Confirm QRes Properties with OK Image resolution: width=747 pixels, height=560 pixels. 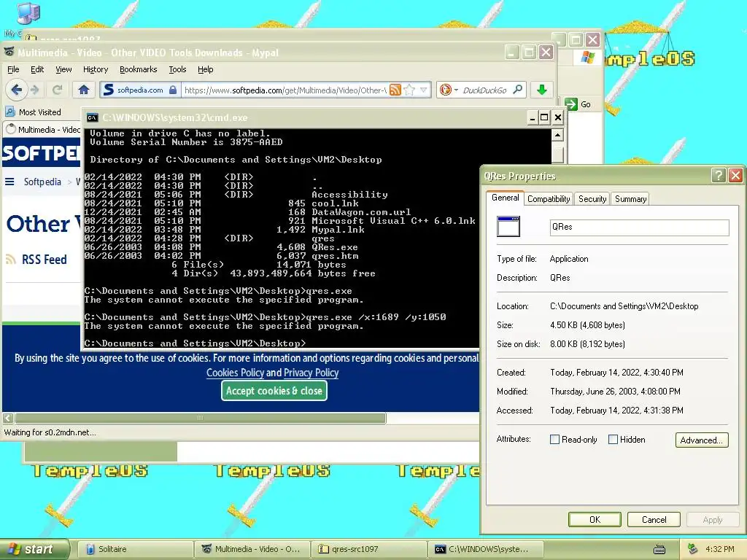[x=595, y=519]
